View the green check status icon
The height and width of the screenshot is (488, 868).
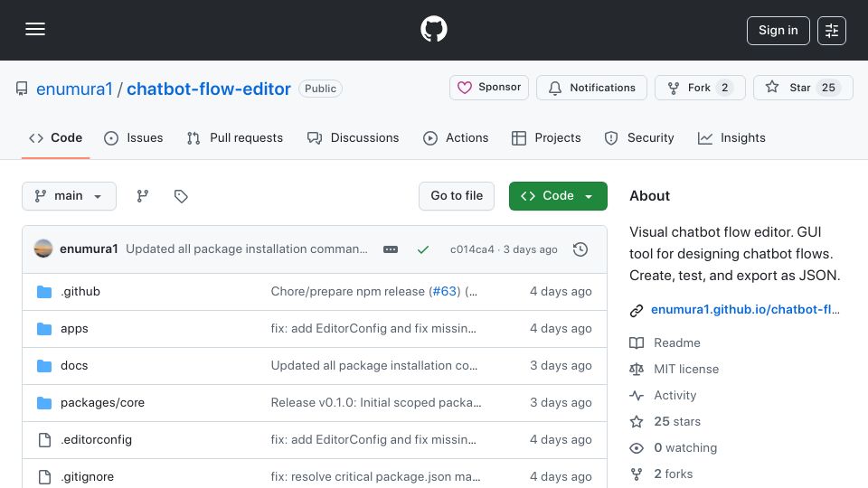point(423,249)
